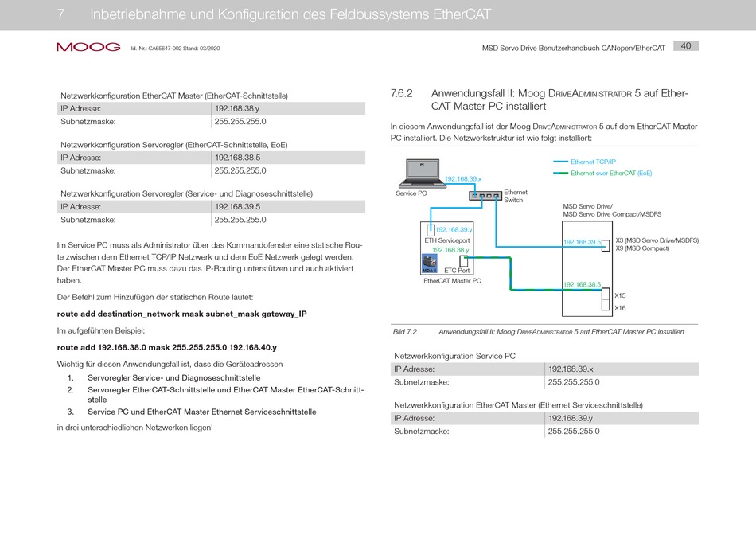Click legend label 'Ethernet TCP/IP'
The width and height of the screenshot is (756, 535).
click(593, 162)
